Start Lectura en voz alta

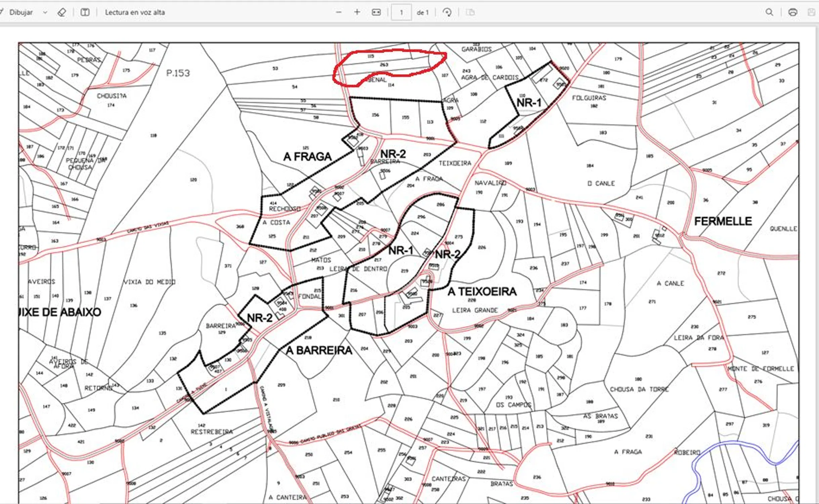(135, 12)
